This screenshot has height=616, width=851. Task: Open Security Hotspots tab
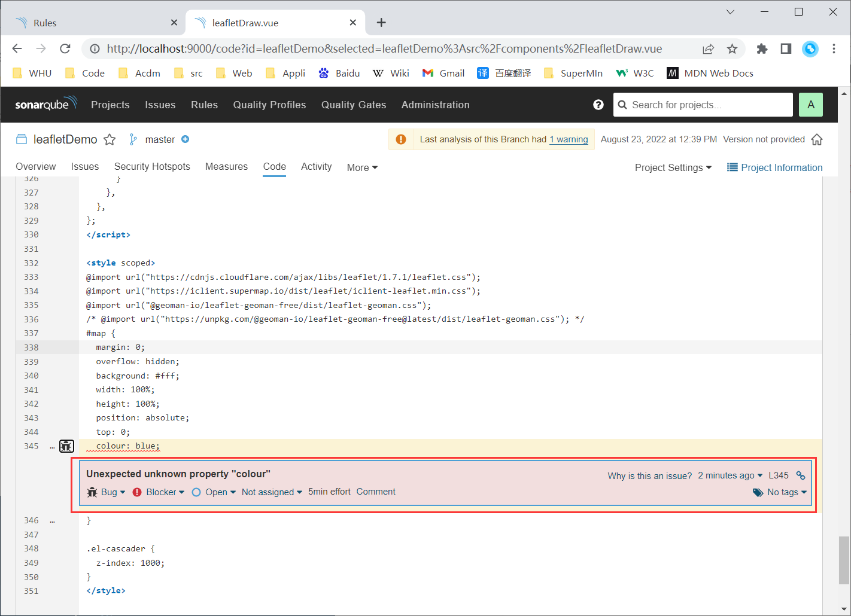tap(152, 167)
